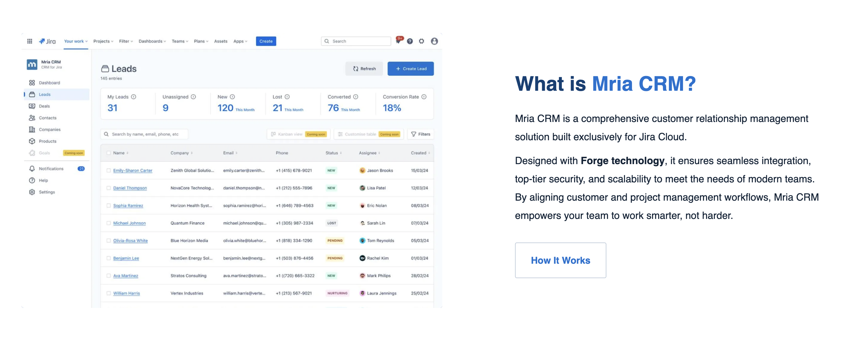Open Jira settings with the gear icon
Image resolution: width=868 pixels, height=363 pixels.
(x=421, y=41)
